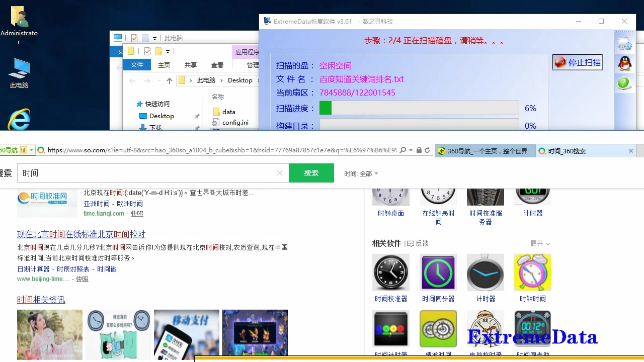Click the refresh icon in browser address bar
The height and width of the screenshot is (362, 644).
(x=427, y=150)
